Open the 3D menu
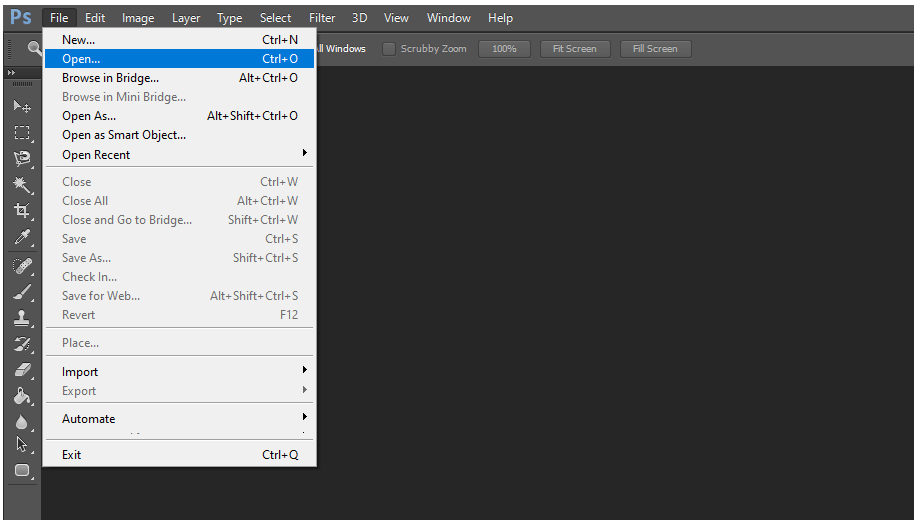Image resolution: width=919 pixels, height=526 pixels. 359,18
